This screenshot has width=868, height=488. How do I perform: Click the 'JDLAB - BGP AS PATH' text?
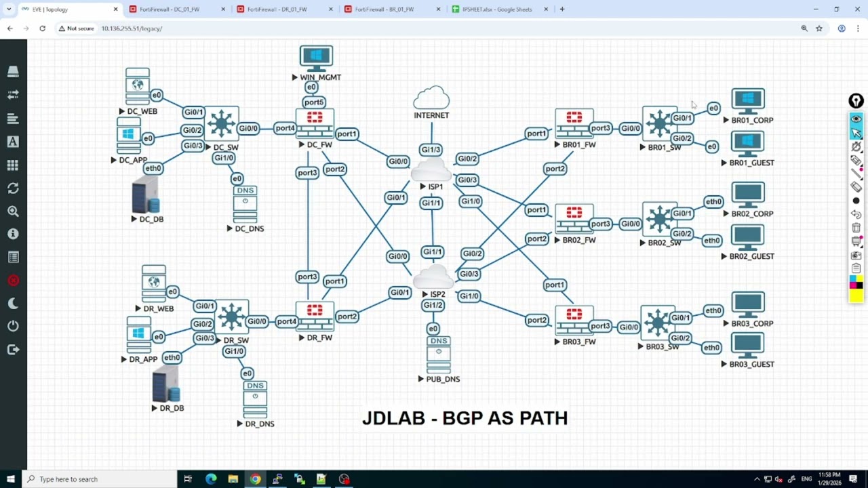(465, 418)
